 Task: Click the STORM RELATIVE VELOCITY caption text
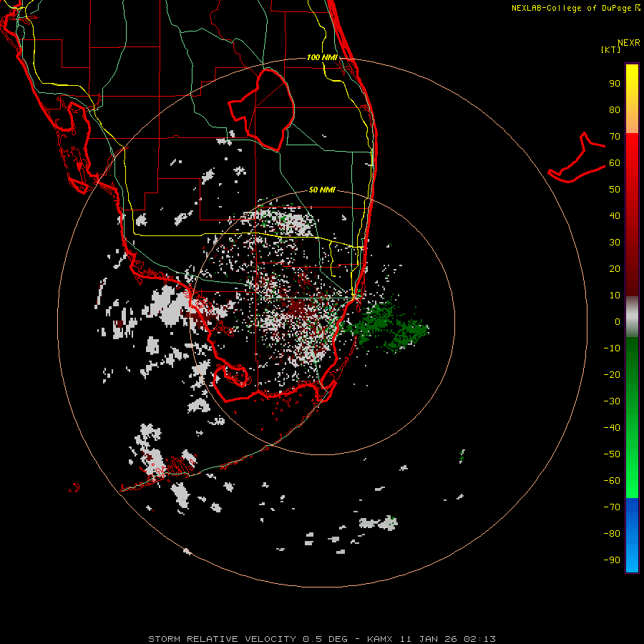click(222, 639)
